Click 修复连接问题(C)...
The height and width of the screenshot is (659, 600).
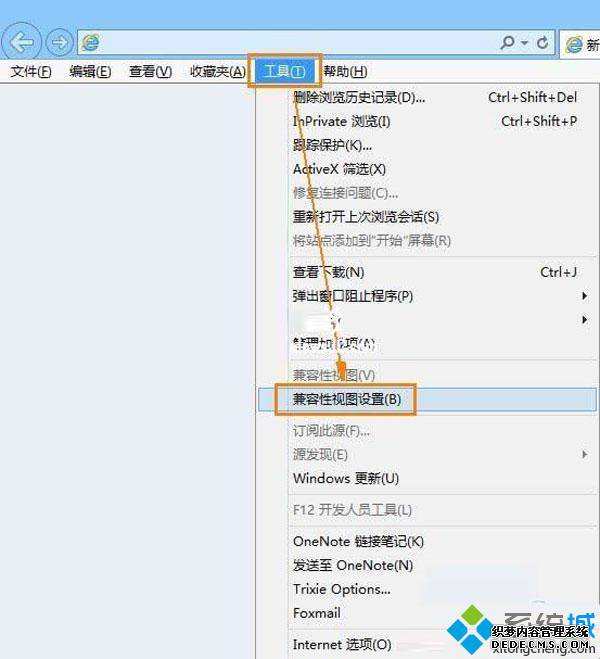(427, 193)
